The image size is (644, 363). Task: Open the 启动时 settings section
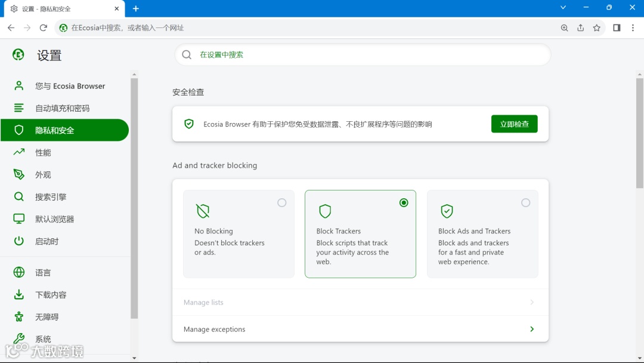pyautogui.click(x=65, y=241)
